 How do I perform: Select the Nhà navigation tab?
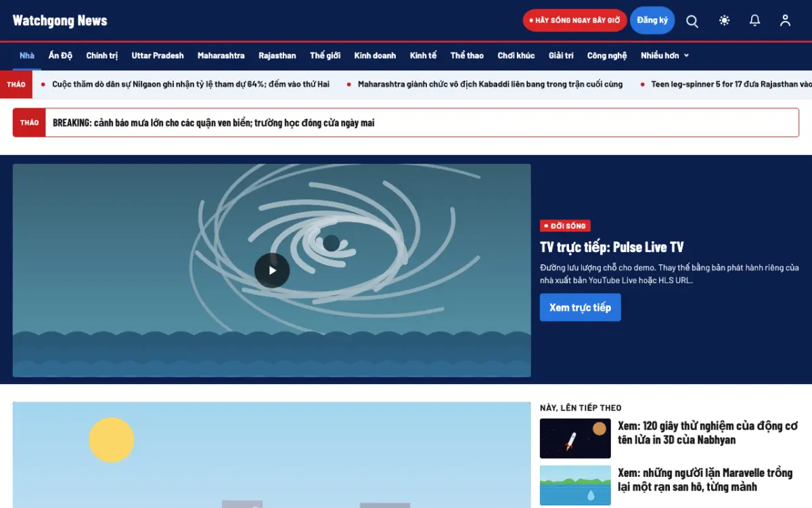coord(27,56)
